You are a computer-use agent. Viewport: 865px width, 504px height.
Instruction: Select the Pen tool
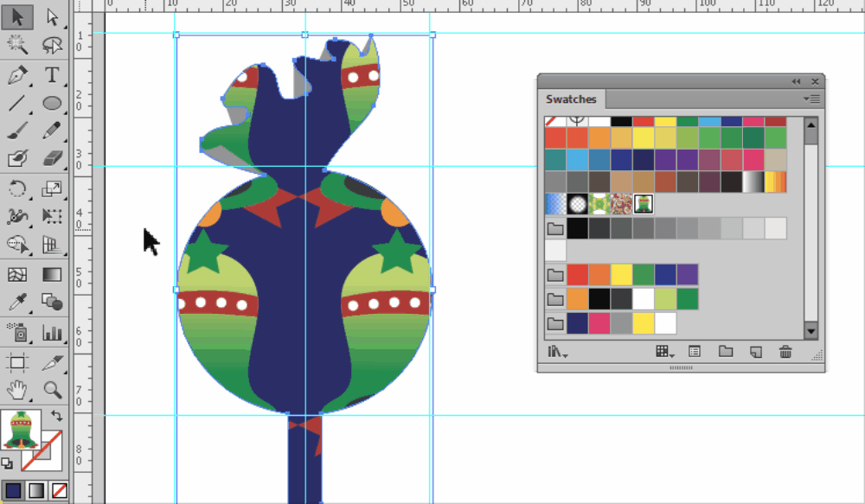(x=17, y=74)
